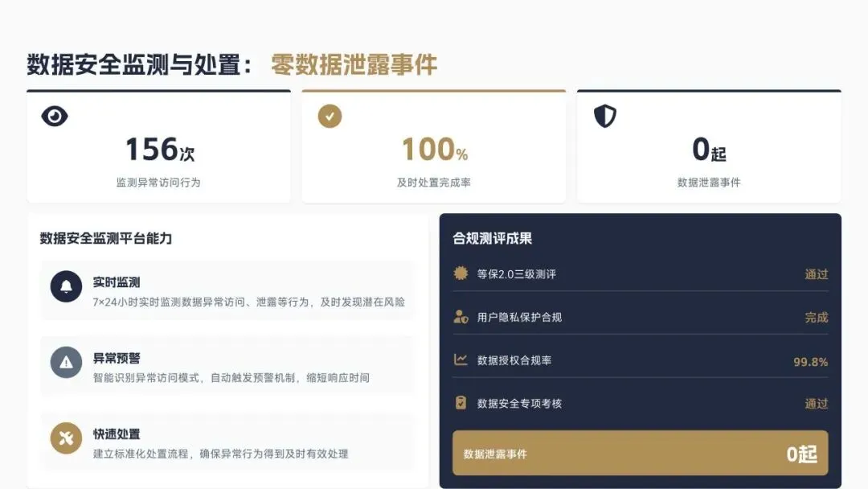The width and height of the screenshot is (868, 489).
Task: Click the eye icon on monitoring card
Action: coord(54,117)
